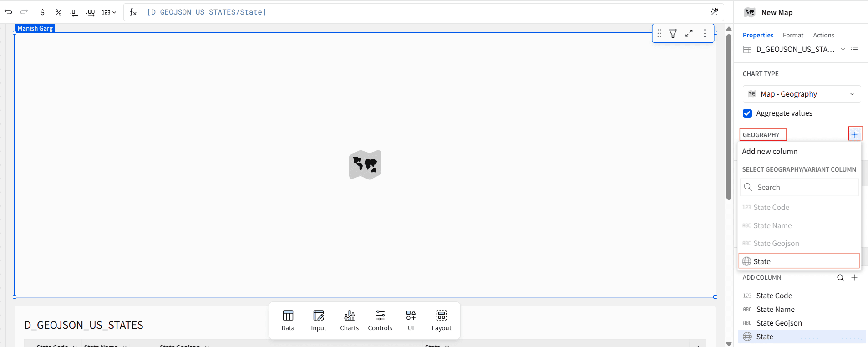This screenshot has height=347, width=868.
Task: Open the Charts element menu
Action: pos(349,321)
